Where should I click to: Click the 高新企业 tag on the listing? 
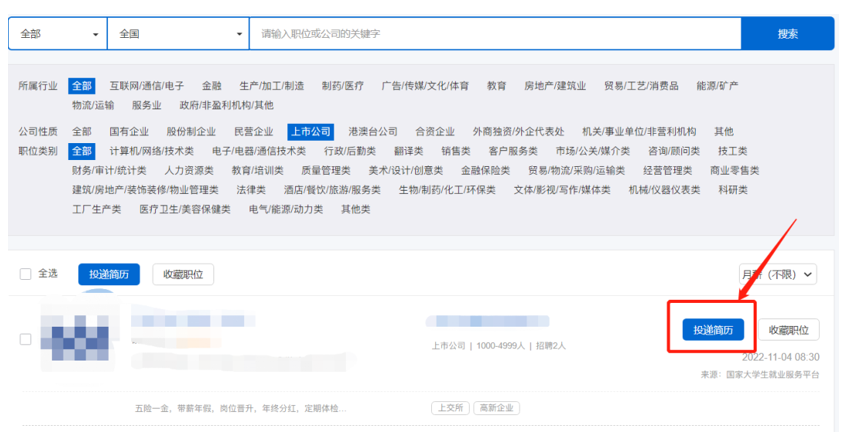click(496, 408)
